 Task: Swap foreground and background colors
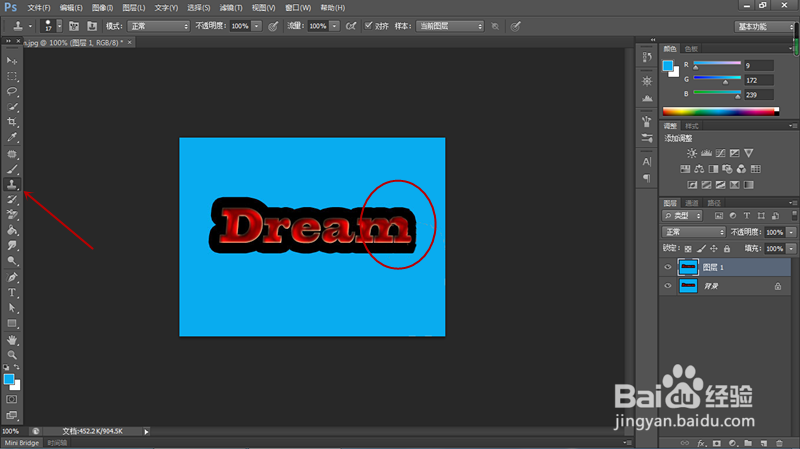click(17, 367)
